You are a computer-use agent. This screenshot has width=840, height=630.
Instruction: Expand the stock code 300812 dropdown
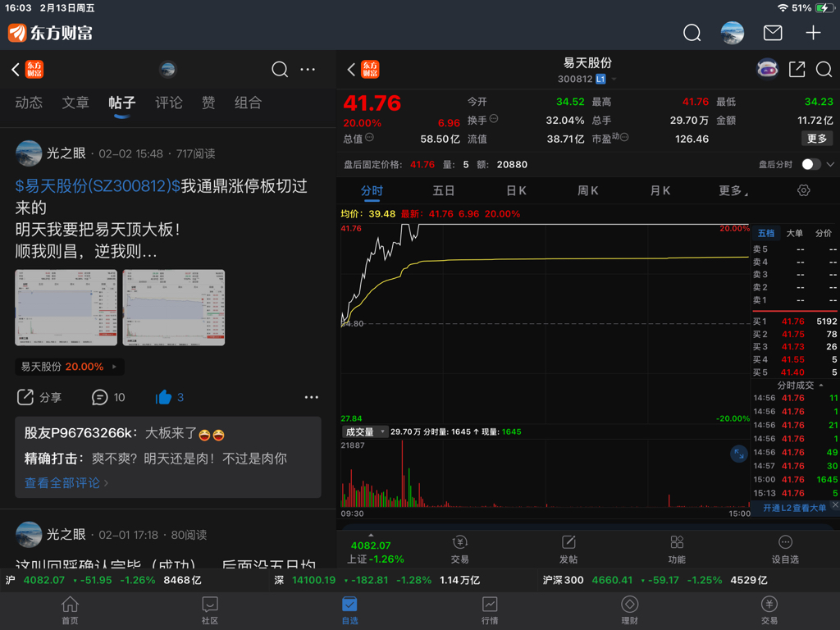tap(614, 80)
